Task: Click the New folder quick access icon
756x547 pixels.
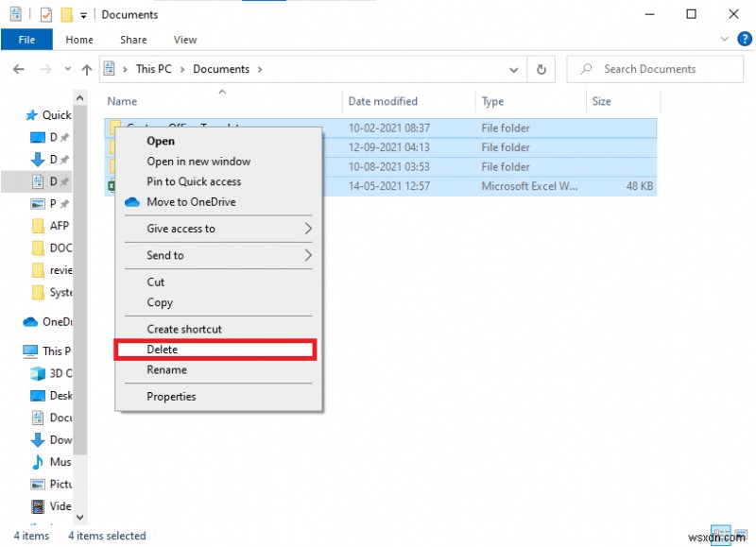Action: (x=66, y=15)
